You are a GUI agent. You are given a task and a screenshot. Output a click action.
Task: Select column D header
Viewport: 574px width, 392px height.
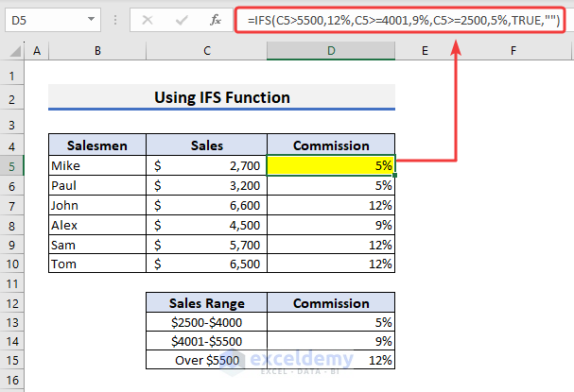click(x=331, y=51)
